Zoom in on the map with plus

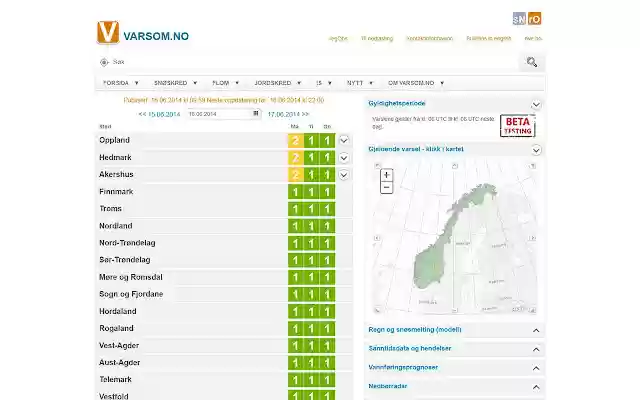coord(387,175)
